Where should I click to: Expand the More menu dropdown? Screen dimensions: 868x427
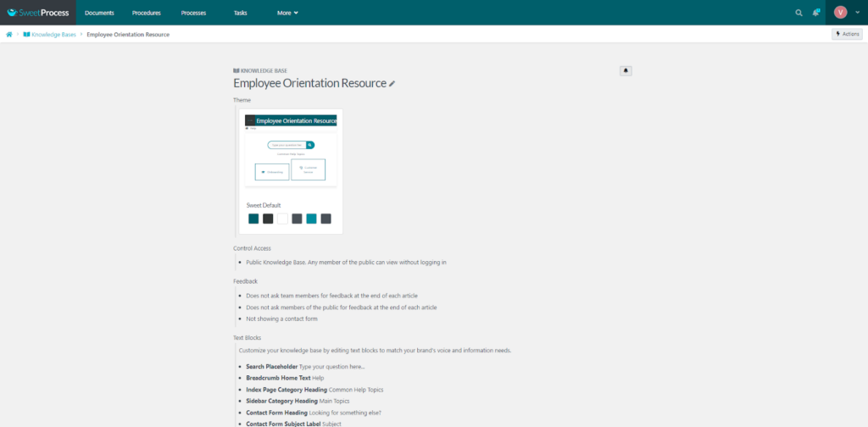(287, 13)
